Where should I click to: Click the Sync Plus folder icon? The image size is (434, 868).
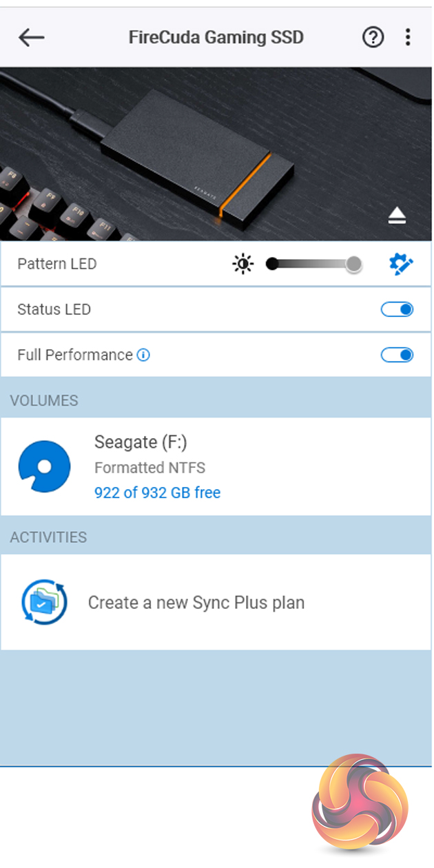(x=44, y=602)
